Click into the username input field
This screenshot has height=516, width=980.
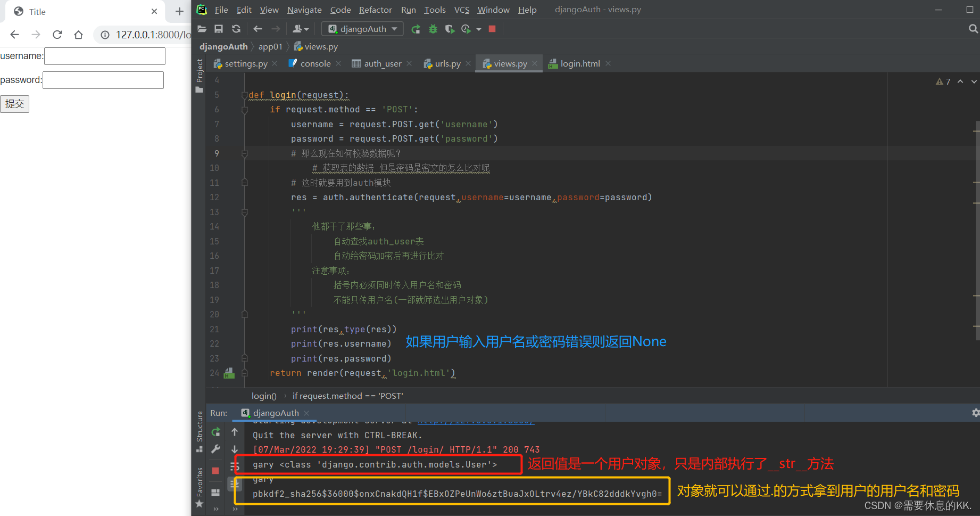click(105, 56)
